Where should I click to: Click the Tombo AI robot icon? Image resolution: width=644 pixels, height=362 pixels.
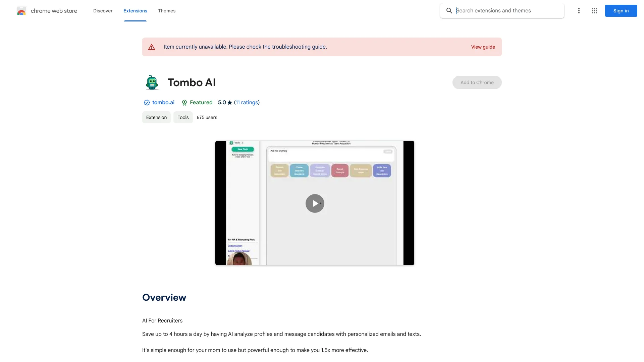tap(152, 82)
